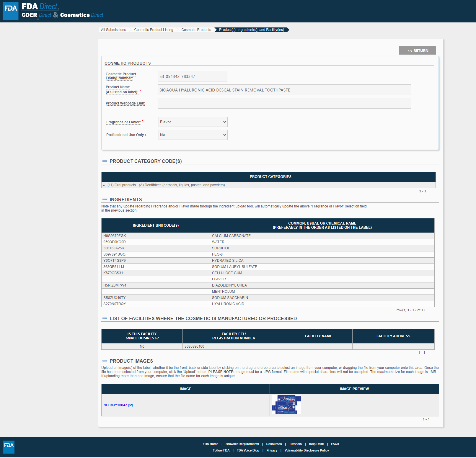
Task: Open the Help Desk footer link
Action: 316,444
